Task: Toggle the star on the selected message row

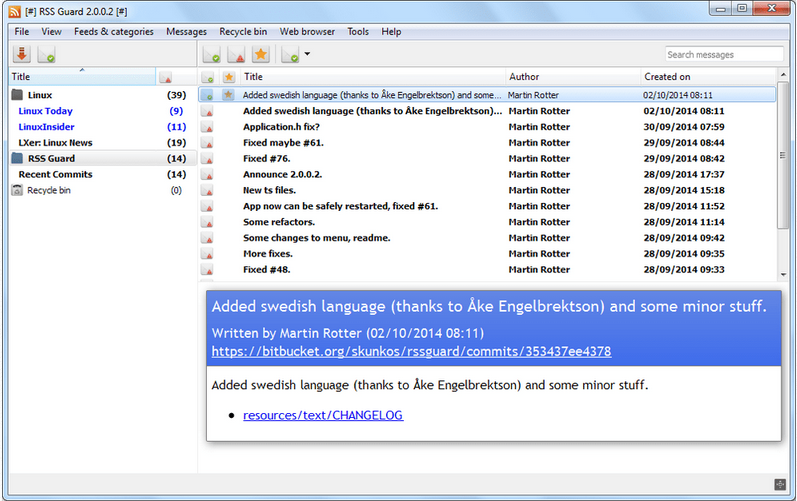Action: coord(228,95)
